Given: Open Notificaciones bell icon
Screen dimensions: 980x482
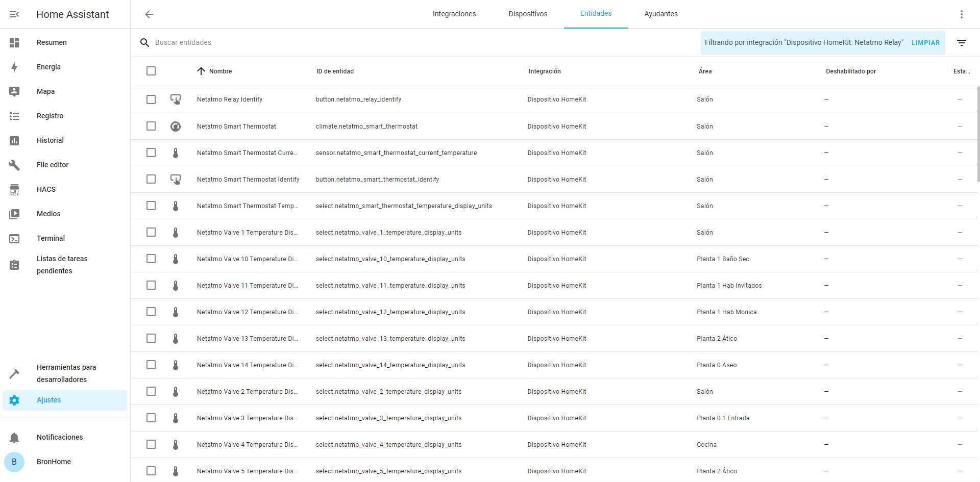Looking at the screenshot, I should click(14, 438).
